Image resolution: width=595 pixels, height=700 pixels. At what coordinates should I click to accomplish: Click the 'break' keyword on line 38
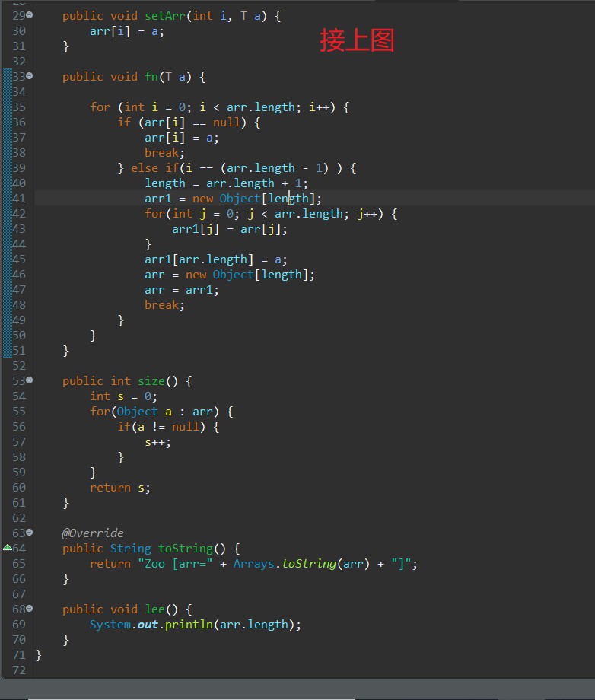pos(161,153)
